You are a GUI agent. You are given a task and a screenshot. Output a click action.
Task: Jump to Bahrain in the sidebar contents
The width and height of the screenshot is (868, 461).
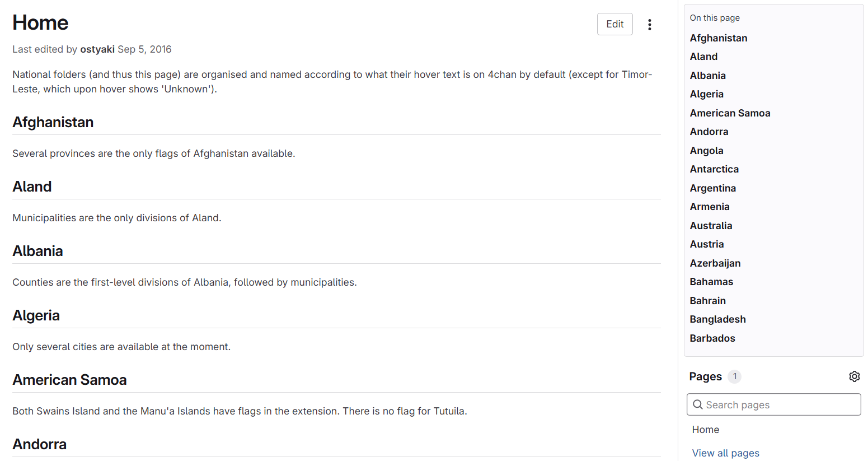click(x=707, y=301)
